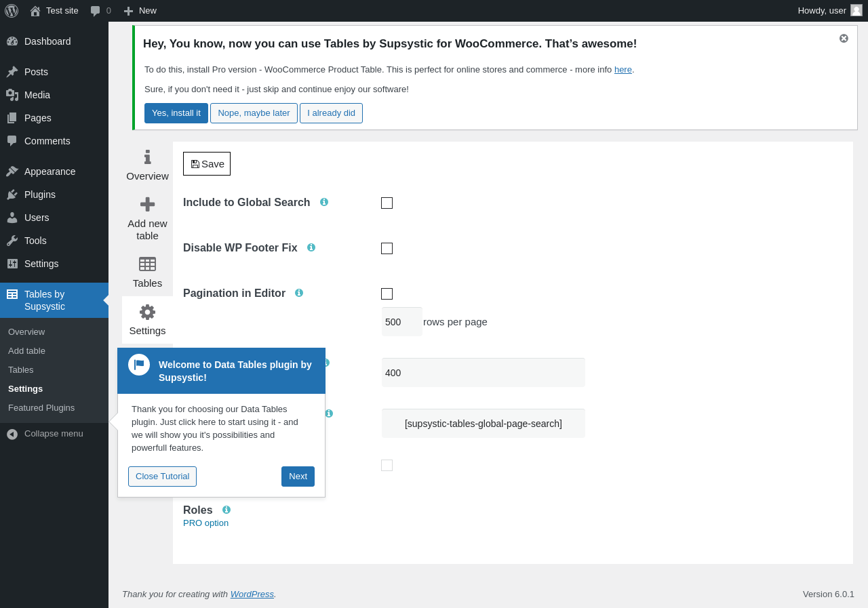Click Dashboard gauge icon in sidebar
Screen dimensions: 868x608
(12, 41)
